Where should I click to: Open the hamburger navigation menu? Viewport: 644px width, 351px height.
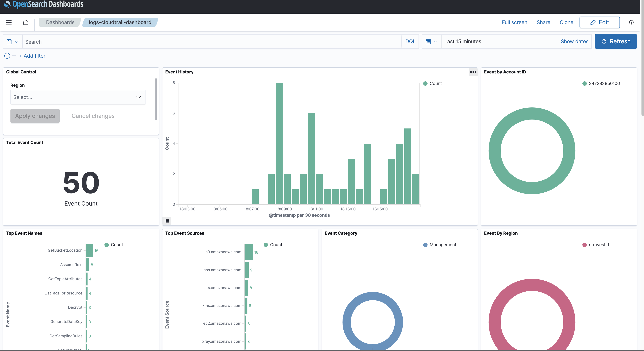pos(9,22)
